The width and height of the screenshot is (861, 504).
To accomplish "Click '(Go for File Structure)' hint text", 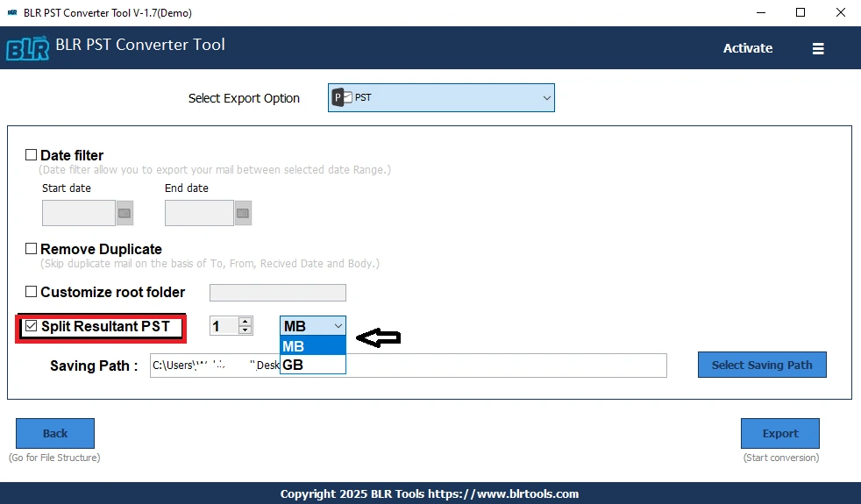I will [x=54, y=458].
